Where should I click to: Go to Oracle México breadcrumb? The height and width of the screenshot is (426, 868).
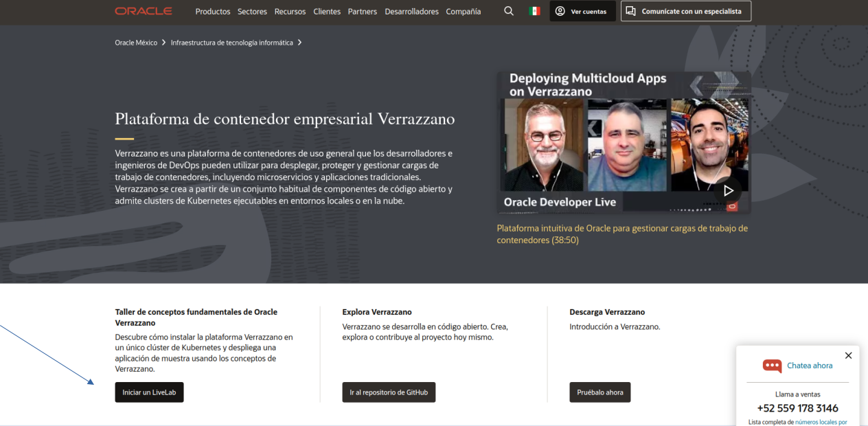(136, 43)
